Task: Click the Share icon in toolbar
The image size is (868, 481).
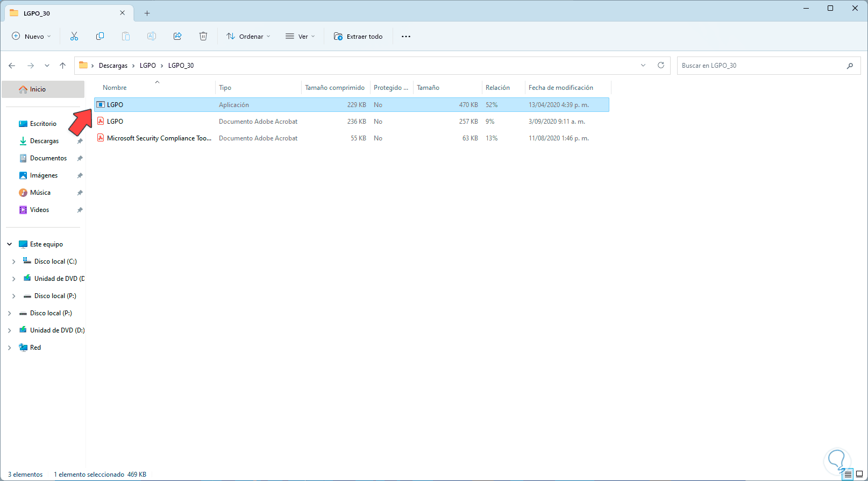Action: (x=177, y=36)
